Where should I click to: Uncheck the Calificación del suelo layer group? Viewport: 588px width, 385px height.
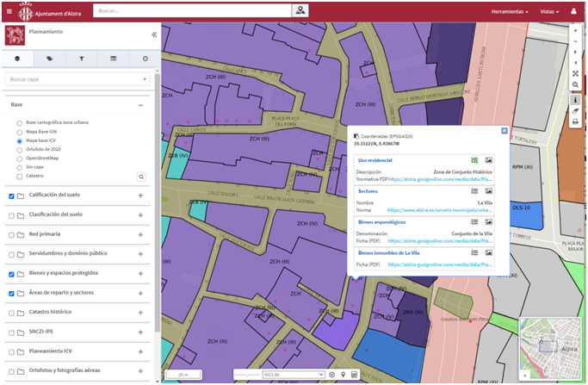click(x=11, y=196)
